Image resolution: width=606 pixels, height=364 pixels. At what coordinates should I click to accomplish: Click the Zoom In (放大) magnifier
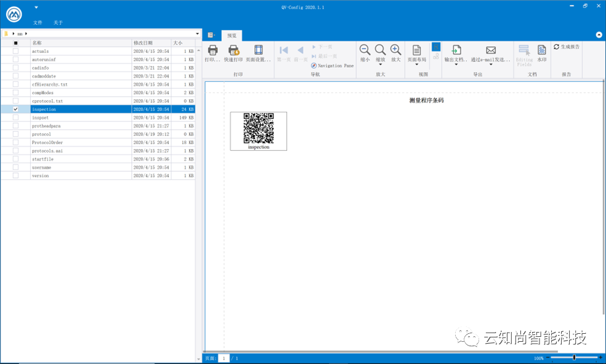[395, 51]
